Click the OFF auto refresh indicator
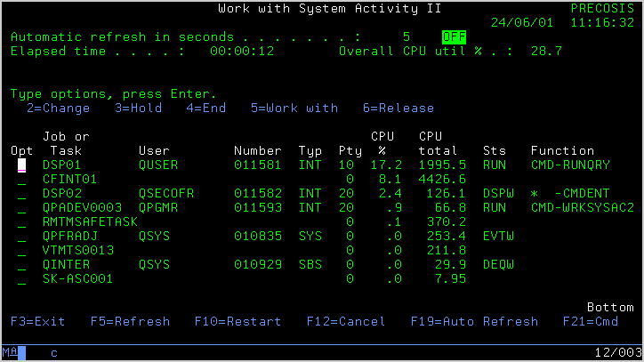Screen dimensions: 644x362 454,37
